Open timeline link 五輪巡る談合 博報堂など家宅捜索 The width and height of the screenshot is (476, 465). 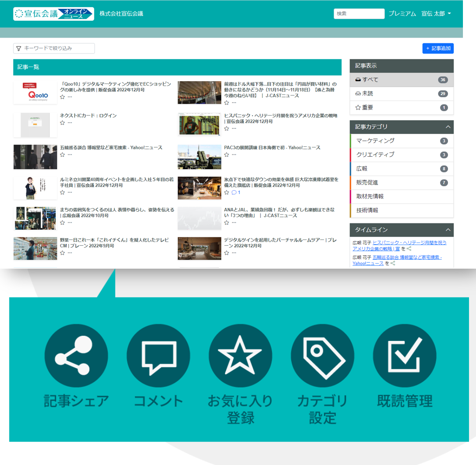coord(397,260)
